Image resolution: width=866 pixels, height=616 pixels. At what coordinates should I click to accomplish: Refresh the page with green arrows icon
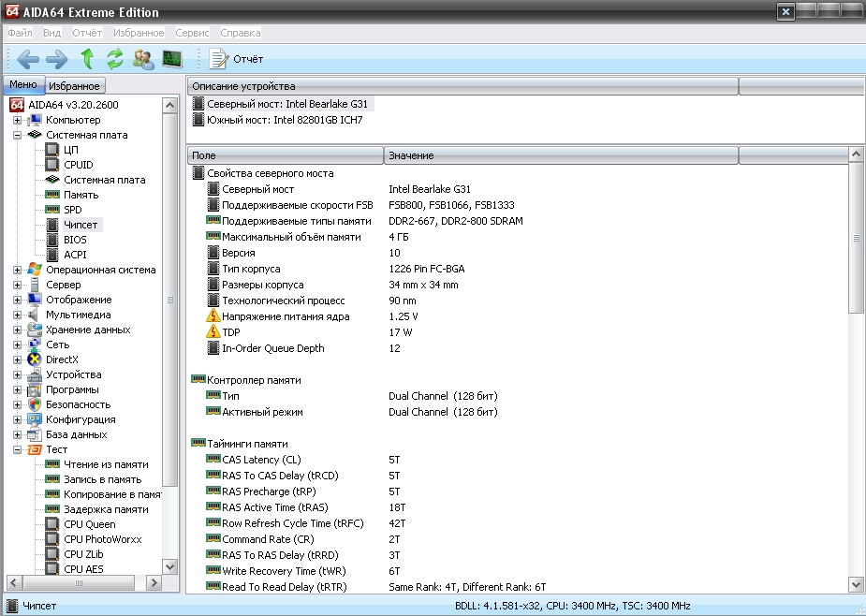point(115,59)
